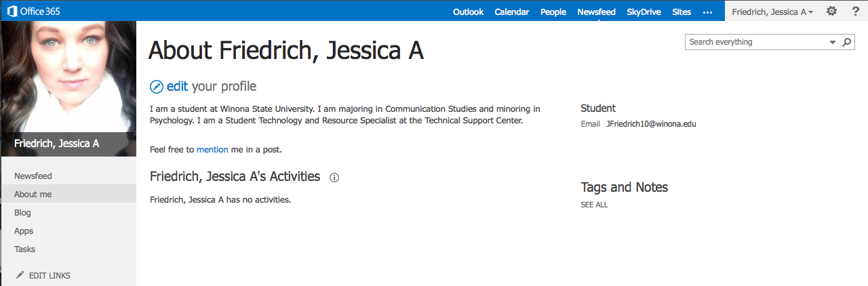Select Tasks in the left sidebar

pyautogui.click(x=25, y=249)
